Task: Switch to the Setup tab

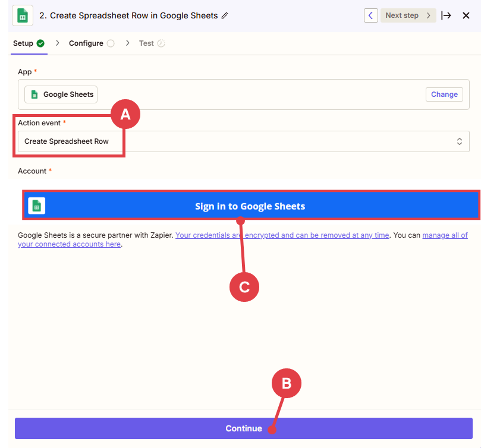Action: point(23,43)
